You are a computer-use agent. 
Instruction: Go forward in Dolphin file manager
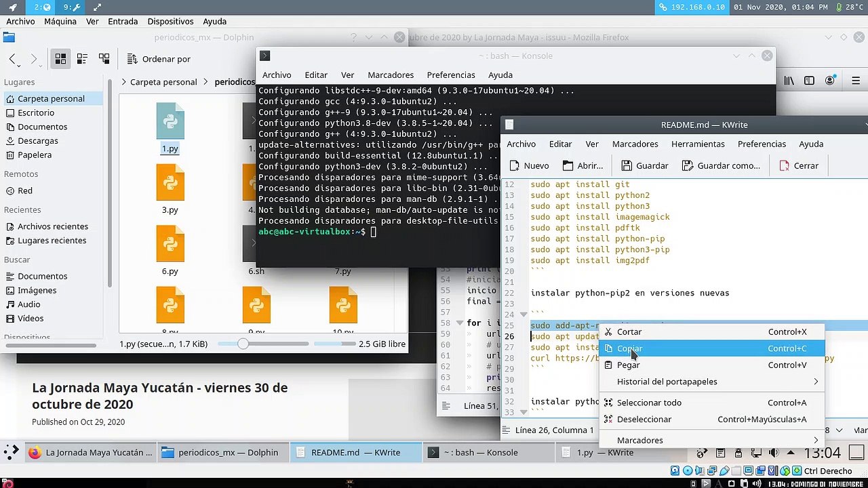click(x=34, y=59)
